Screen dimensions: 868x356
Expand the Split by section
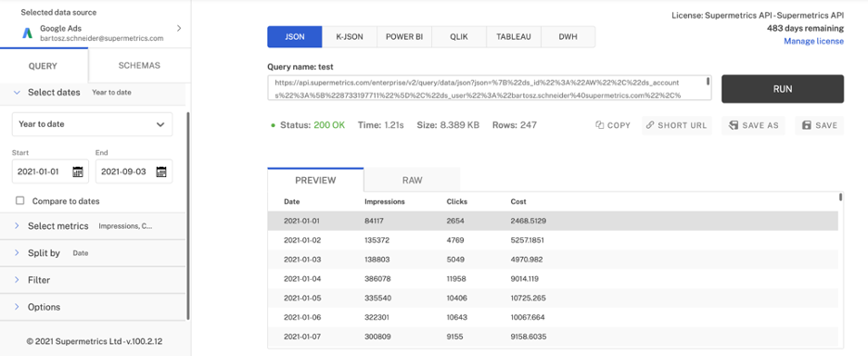point(17,253)
